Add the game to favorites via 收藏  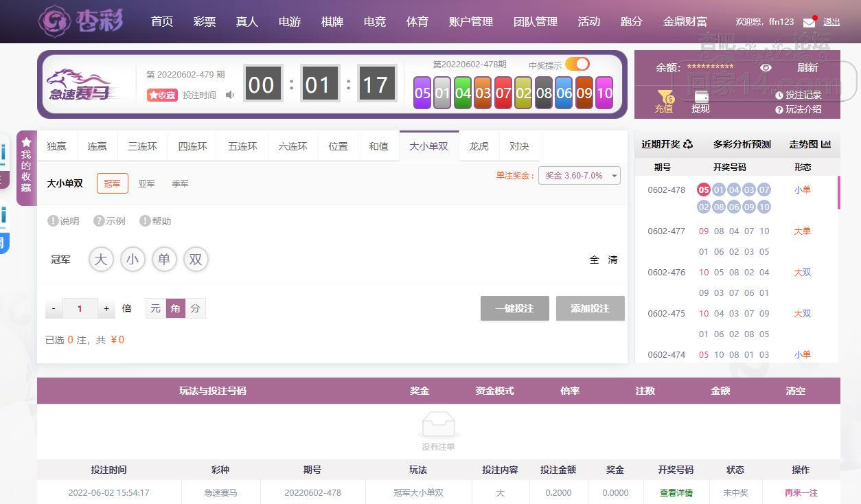click(x=162, y=95)
